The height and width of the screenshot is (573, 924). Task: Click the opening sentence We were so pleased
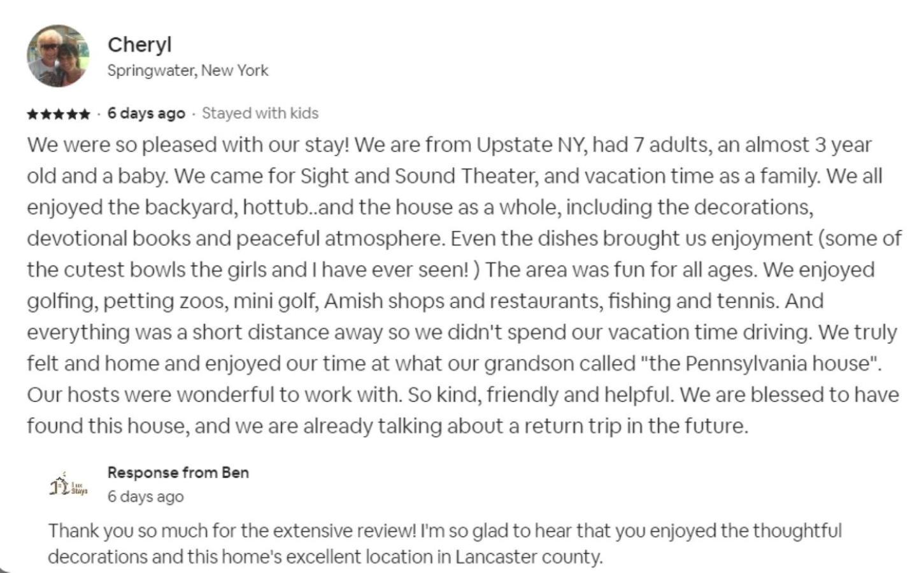click(188, 145)
